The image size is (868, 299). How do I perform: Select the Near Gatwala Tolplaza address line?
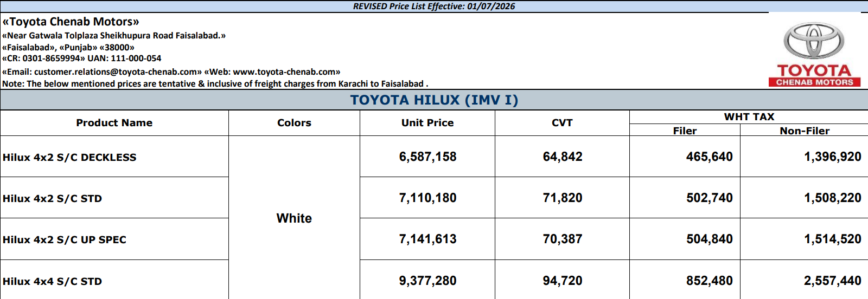[114, 36]
